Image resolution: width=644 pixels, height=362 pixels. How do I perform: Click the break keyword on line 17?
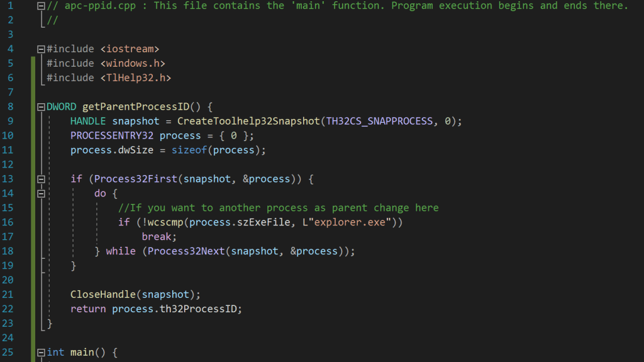(x=156, y=237)
